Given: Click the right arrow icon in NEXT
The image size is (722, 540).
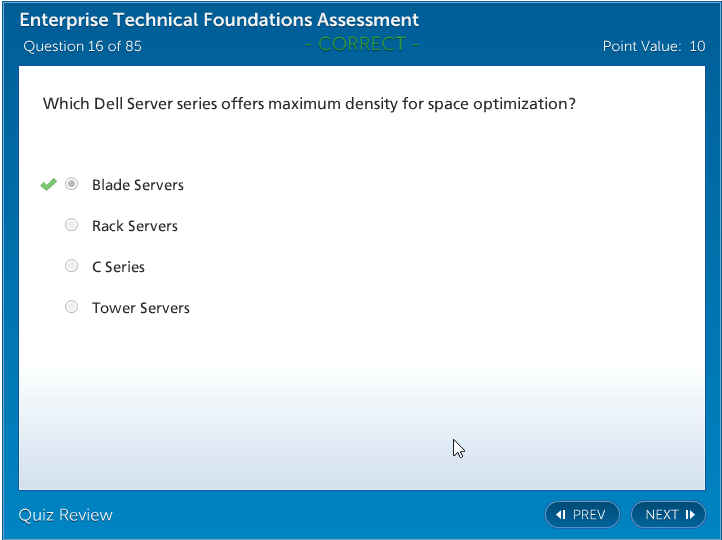Looking at the screenshot, I should (690, 515).
